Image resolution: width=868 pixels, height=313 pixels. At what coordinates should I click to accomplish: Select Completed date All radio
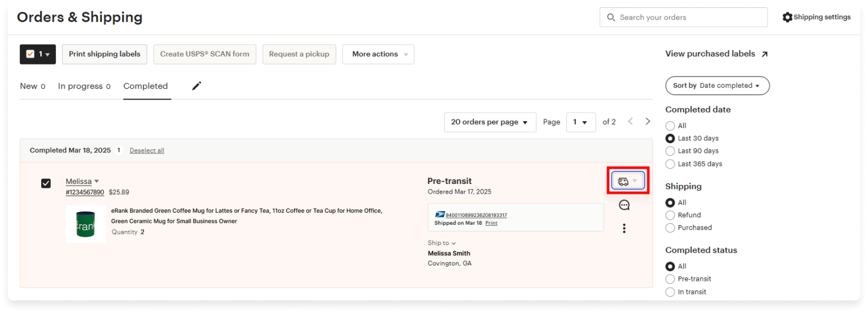[670, 126]
